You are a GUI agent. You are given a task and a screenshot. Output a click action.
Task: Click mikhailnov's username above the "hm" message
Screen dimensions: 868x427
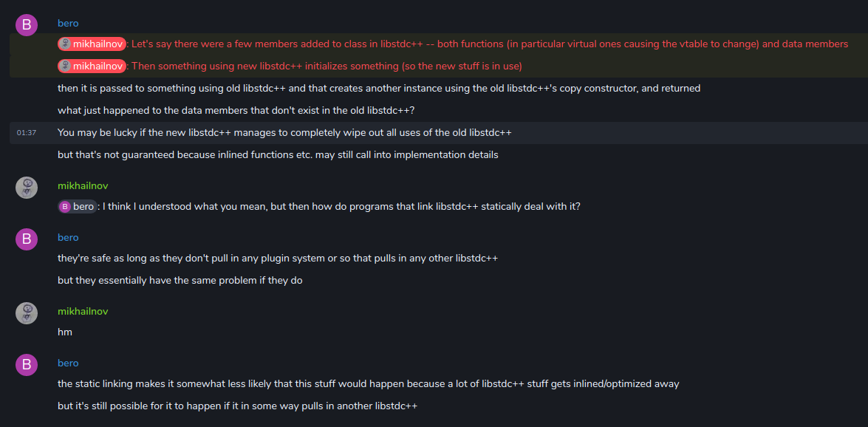tap(83, 312)
